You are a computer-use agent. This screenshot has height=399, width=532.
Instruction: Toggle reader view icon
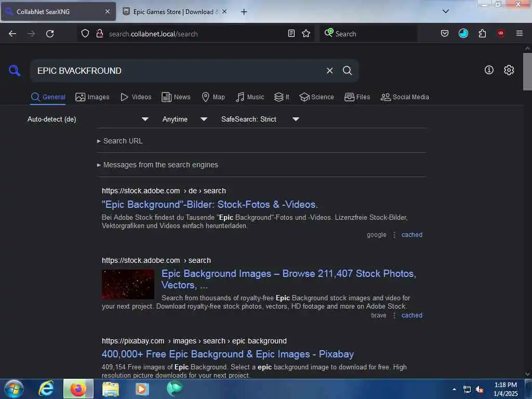point(291,33)
